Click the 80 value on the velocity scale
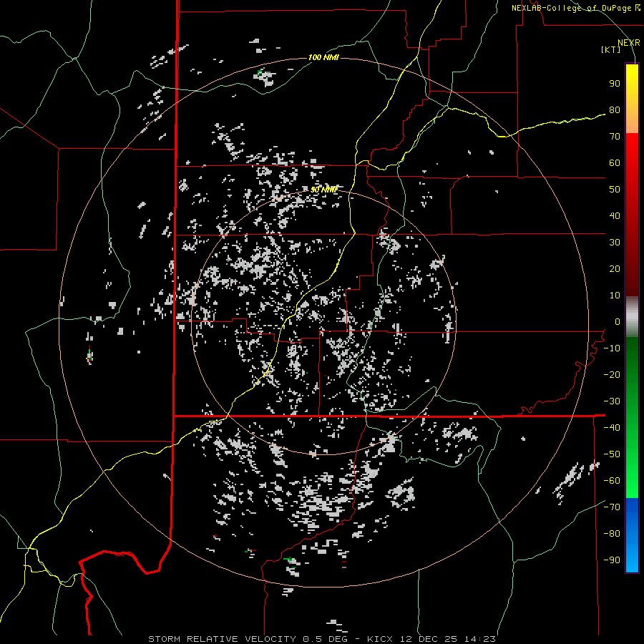644x644 pixels. point(615,109)
